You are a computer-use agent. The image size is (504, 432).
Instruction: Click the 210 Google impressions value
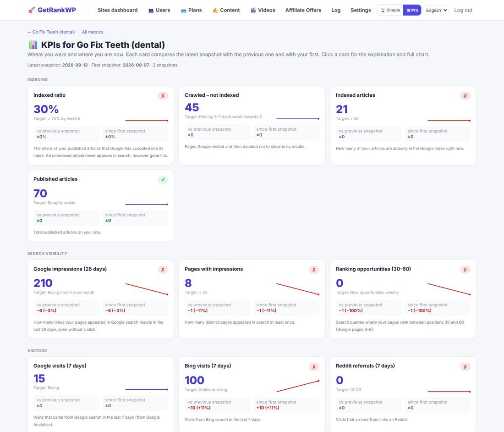coord(43,283)
